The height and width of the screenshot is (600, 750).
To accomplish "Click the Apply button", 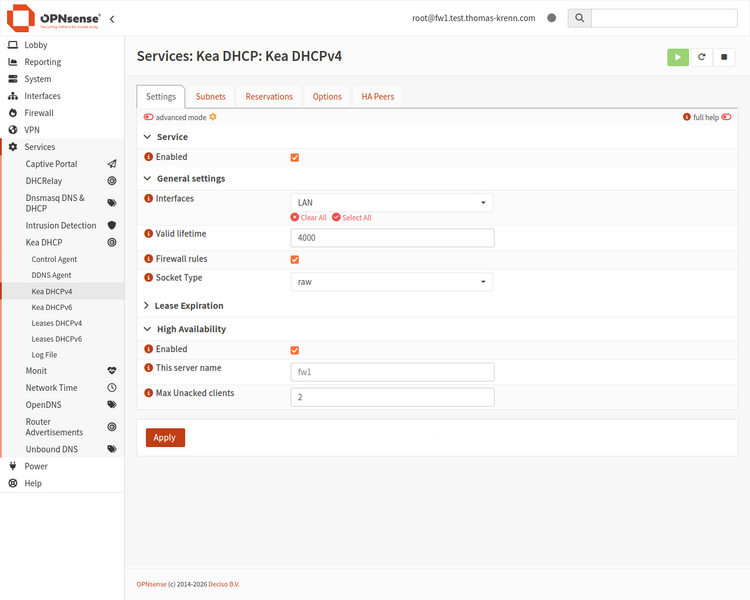I will [x=165, y=437].
